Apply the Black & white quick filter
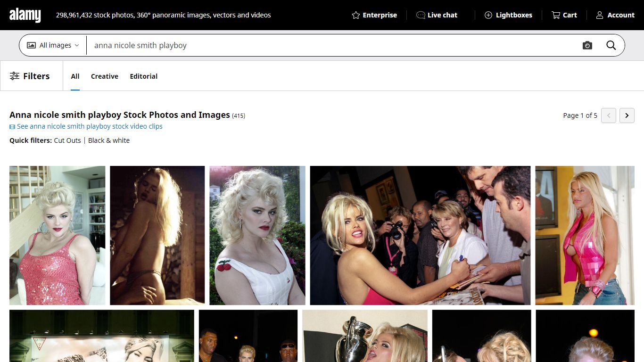 coord(109,140)
